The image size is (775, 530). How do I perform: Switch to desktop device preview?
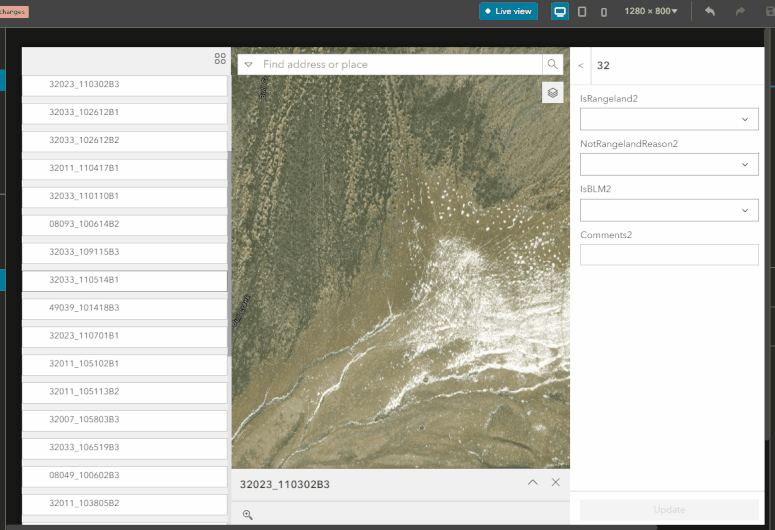560,11
